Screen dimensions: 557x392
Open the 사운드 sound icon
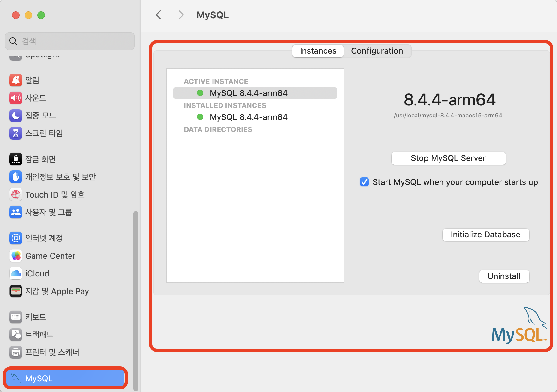point(16,98)
